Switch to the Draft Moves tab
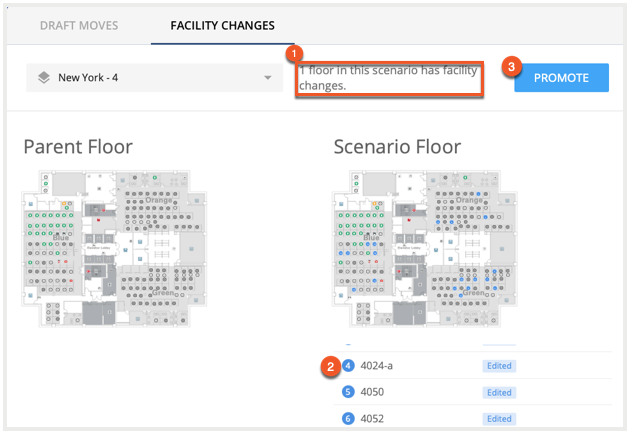 click(x=79, y=26)
